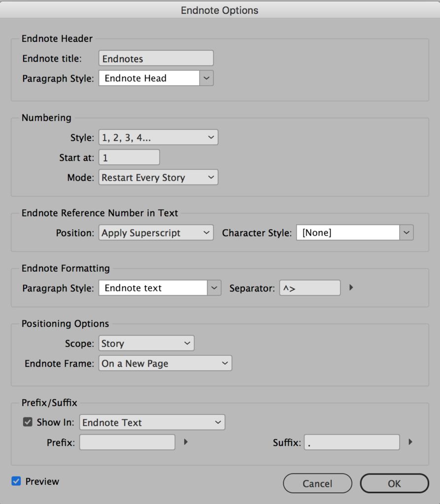Click the Prefix flyout triangle
This screenshot has height=504, width=440.
click(186, 442)
